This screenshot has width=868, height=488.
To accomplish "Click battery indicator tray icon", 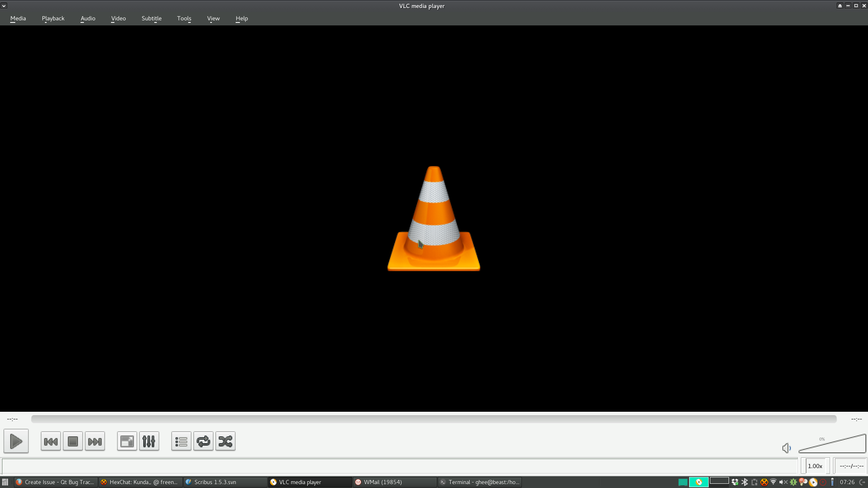I will coord(832,482).
